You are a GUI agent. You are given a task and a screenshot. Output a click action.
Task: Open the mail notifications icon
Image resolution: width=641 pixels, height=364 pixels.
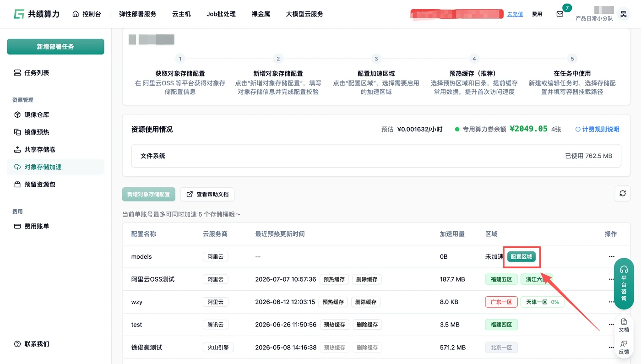point(560,14)
